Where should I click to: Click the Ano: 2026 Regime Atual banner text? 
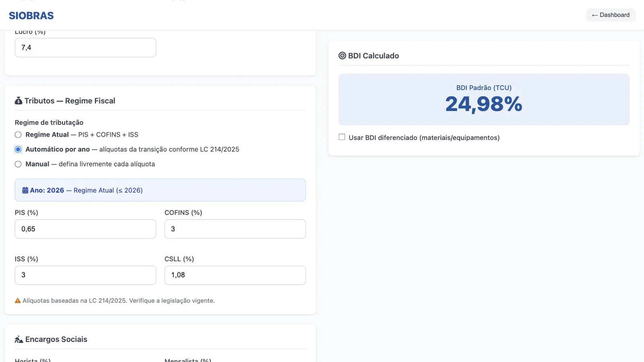pyautogui.click(x=86, y=190)
